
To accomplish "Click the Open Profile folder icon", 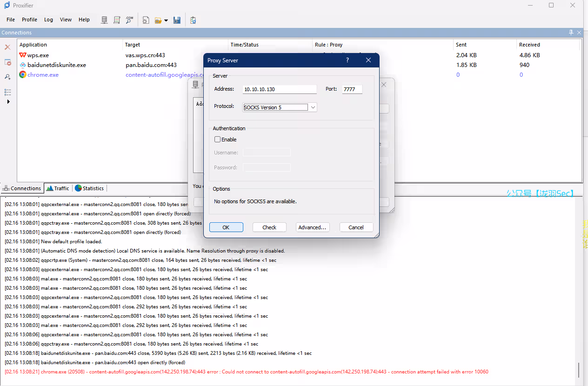I will pos(158,20).
